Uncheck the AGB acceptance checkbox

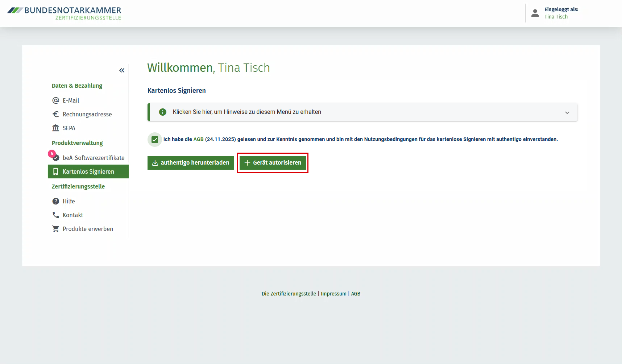point(155,140)
